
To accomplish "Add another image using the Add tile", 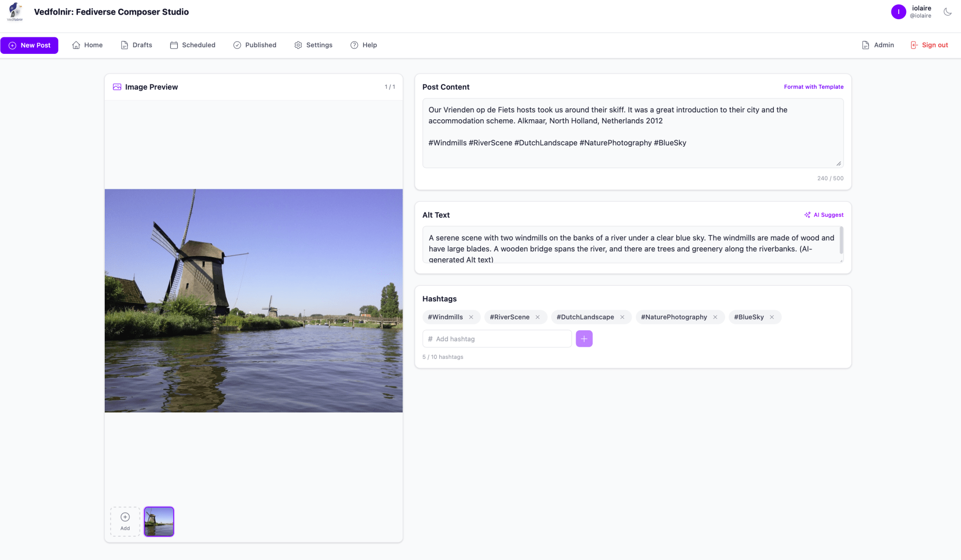I will [x=125, y=521].
